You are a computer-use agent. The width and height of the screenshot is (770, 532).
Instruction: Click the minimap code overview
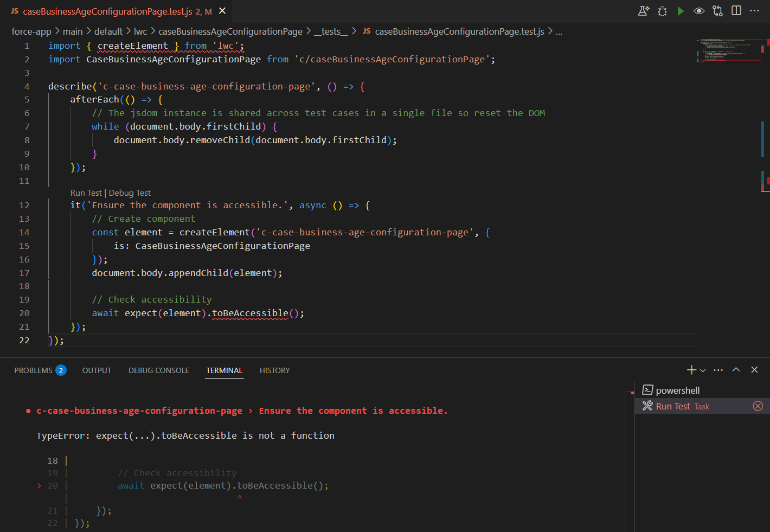(x=729, y=50)
